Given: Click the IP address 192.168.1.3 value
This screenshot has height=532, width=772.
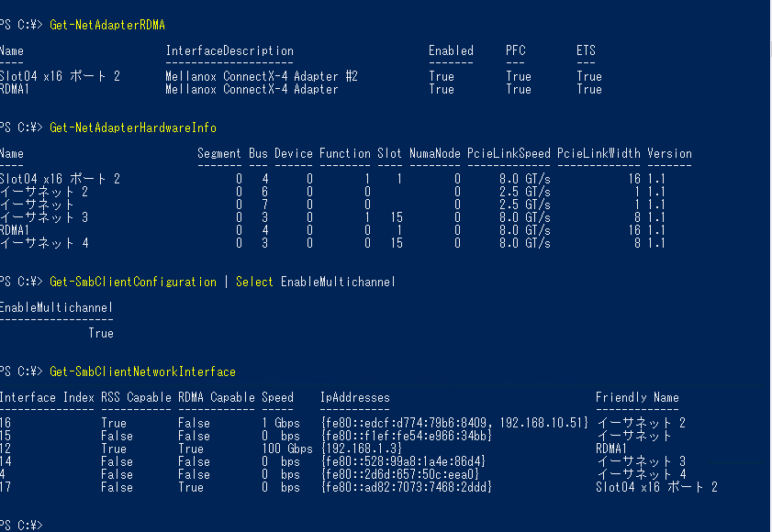Looking at the screenshot, I should click(x=362, y=449).
